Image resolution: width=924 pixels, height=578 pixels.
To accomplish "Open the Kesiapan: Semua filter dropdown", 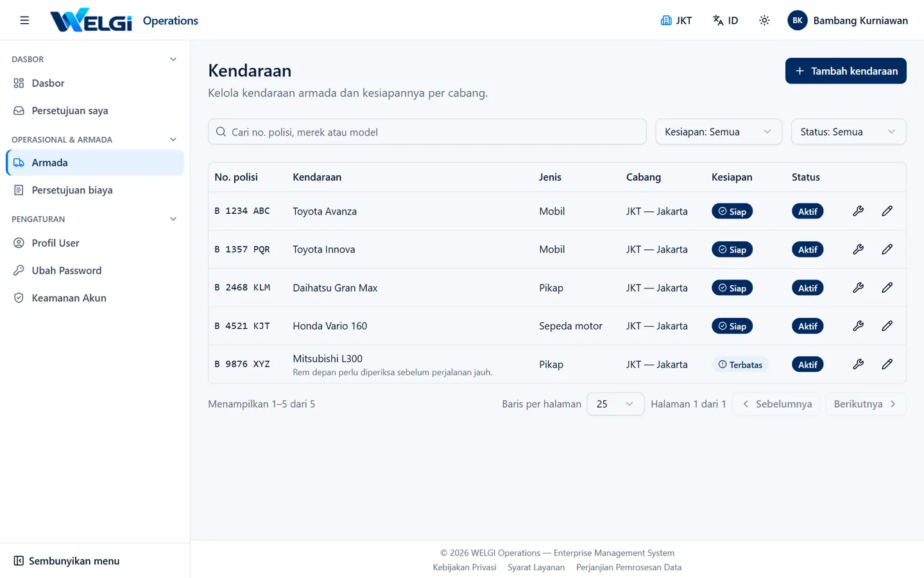I will point(719,132).
